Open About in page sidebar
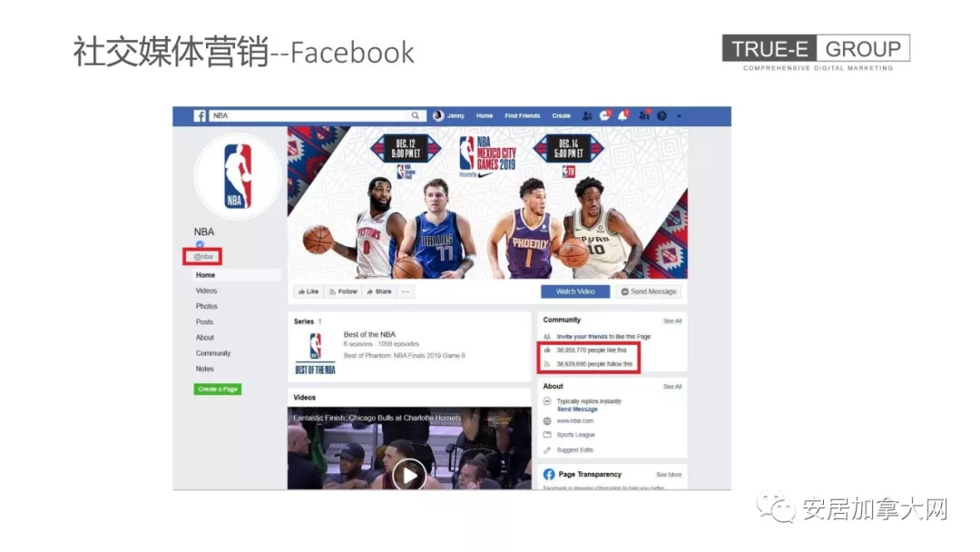Screen dimensions: 980x552 click(x=205, y=338)
